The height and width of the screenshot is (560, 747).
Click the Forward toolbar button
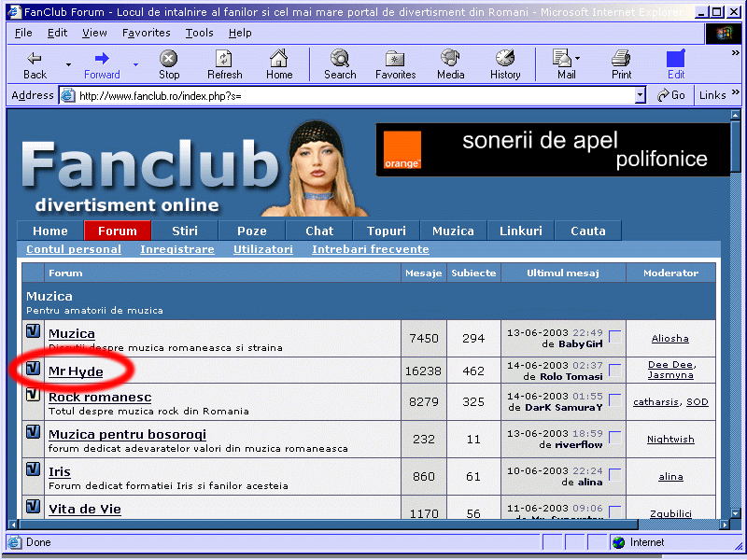coord(102,64)
